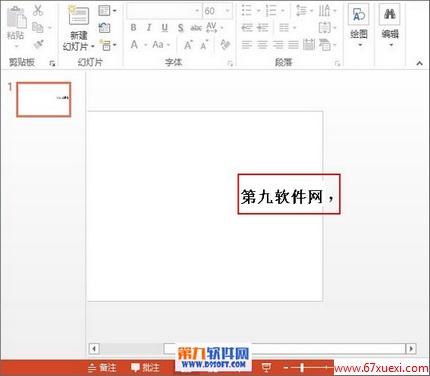Increase font size with larger A icon
The height and width of the screenshot is (376, 430).
point(188,45)
